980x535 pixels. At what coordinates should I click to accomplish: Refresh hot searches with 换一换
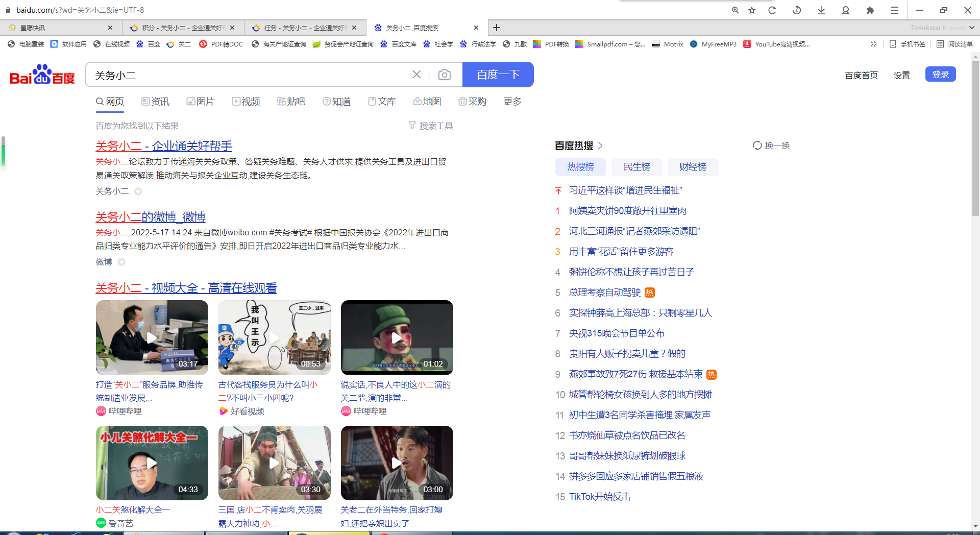(771, 145)
